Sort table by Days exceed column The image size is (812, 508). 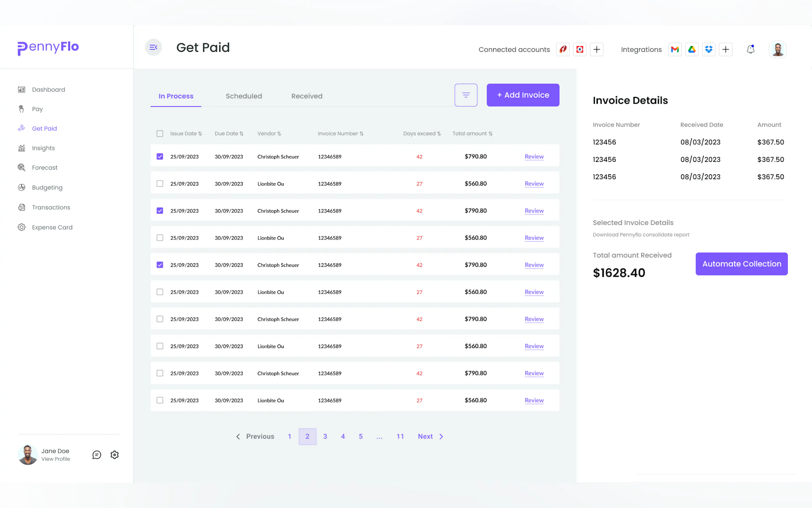(x=439, y=134)
